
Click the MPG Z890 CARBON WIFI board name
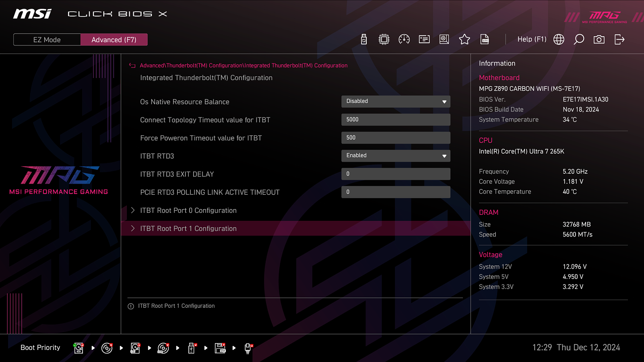click(530, 88)
